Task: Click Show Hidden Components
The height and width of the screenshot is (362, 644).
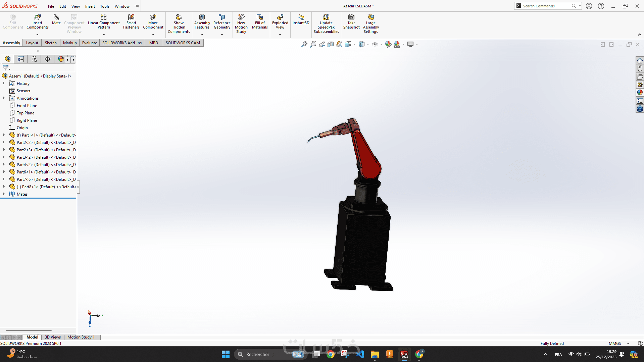Action: pyautogui.click(x=179, y=24)
